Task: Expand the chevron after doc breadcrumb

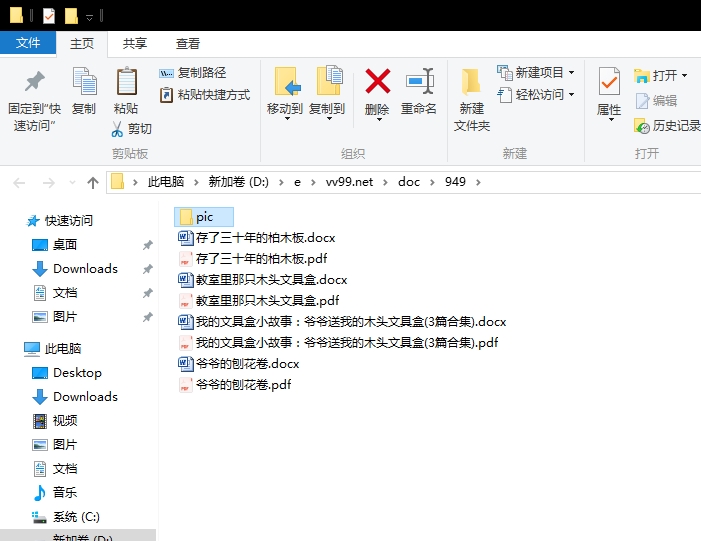Action: coord(432,182)
